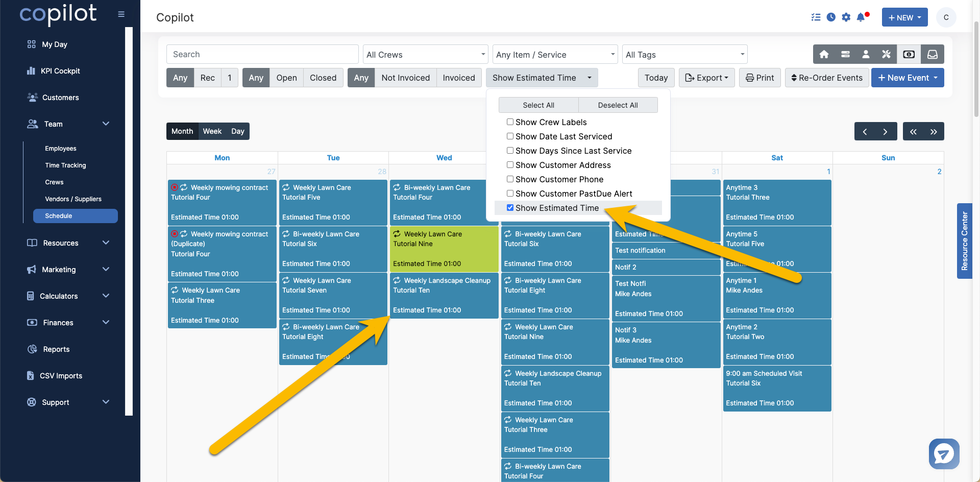Open the green Weekly Lawn Care Tutorial Nine event
This screenshot has width=980, height=482.
click(444, 249)
